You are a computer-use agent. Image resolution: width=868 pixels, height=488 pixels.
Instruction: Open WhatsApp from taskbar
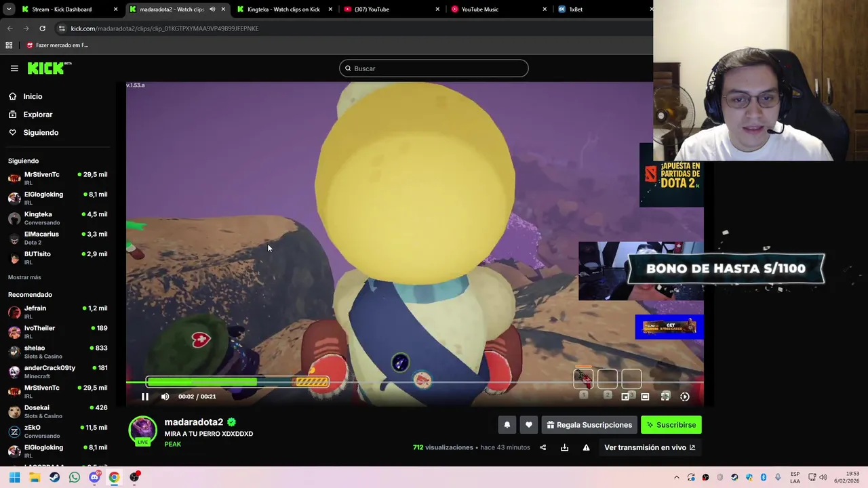coord(75,477)
